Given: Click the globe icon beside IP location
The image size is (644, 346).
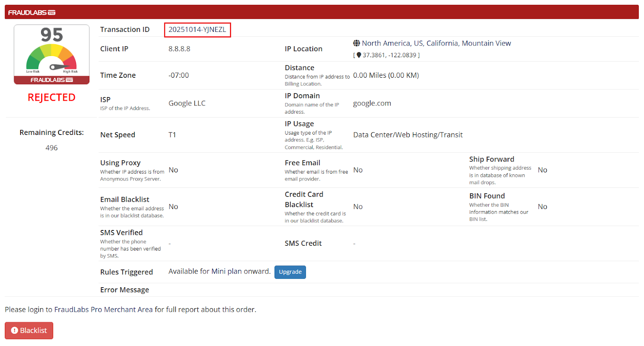Looking at the screenshot, I should tap(357, 43).
